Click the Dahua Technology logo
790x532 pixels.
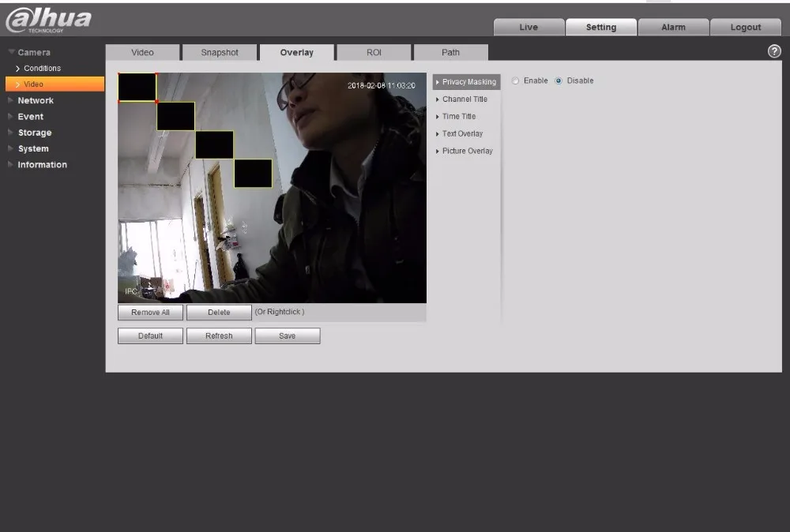[48, 21]
